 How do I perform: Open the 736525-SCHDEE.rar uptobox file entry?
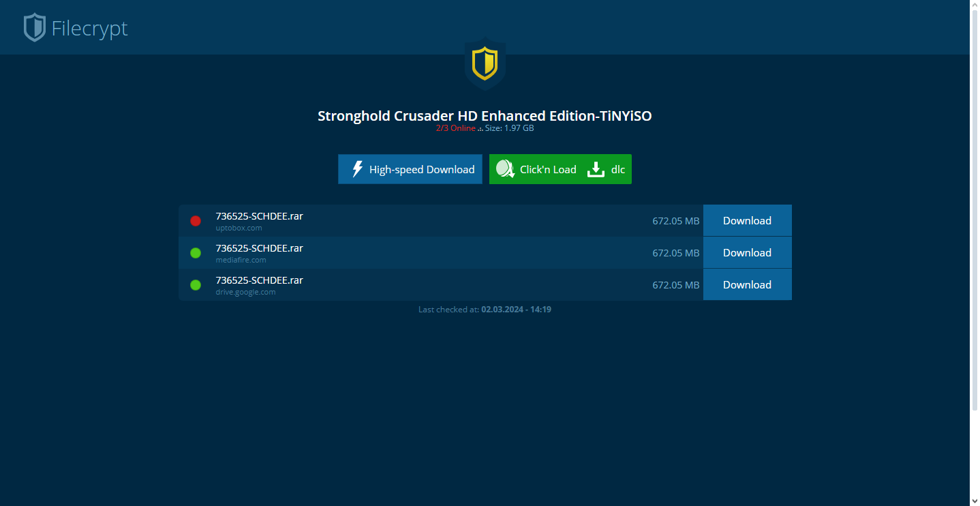coord(259,215)
